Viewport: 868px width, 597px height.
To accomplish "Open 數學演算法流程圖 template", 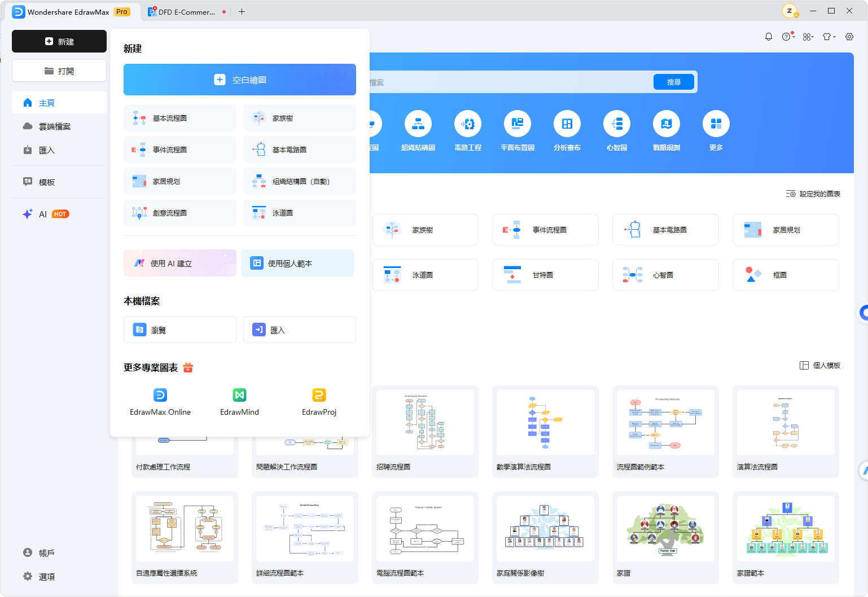I will pyautogui.click(x=545, y=432).
